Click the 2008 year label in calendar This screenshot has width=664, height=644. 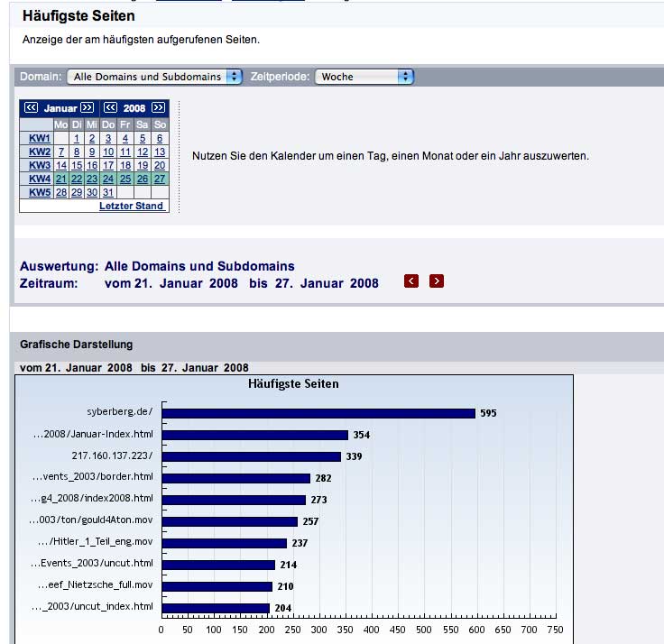click(x=134, y=108)
